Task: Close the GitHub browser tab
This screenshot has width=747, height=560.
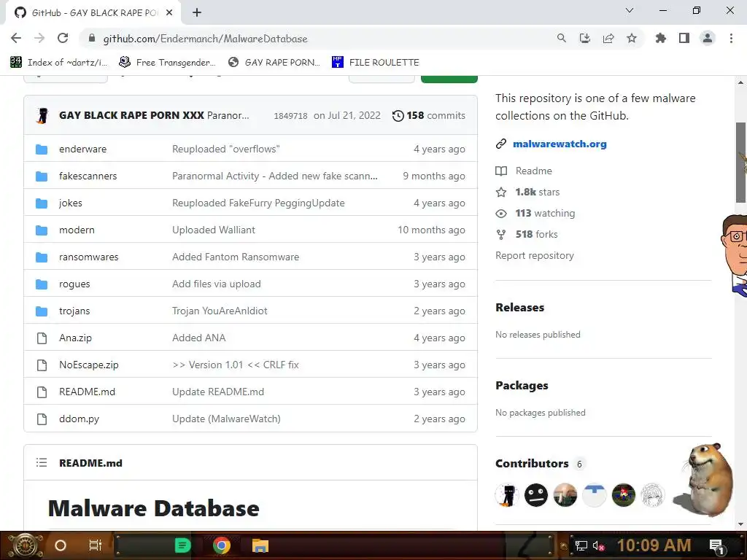Action: click(169, 13)
